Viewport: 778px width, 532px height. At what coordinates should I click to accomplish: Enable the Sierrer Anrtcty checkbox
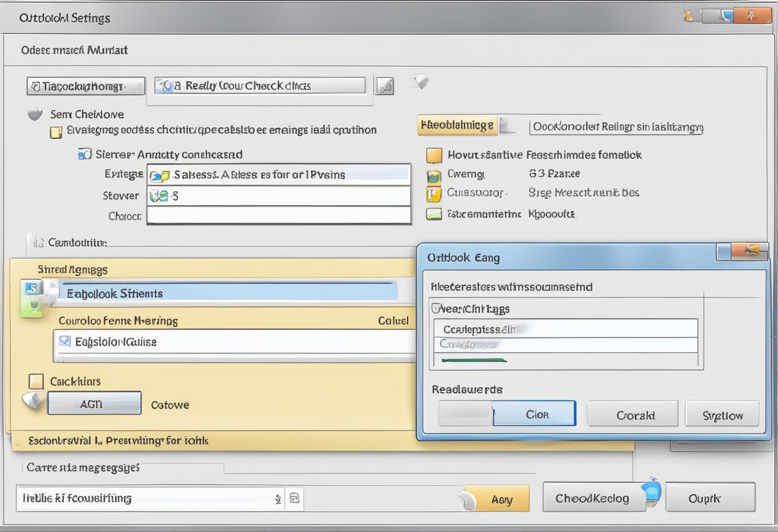(x=84, y=154)
